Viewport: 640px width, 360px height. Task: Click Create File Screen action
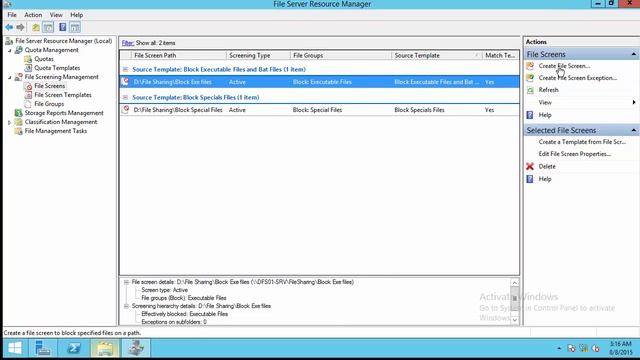click(x=564, y=66)
